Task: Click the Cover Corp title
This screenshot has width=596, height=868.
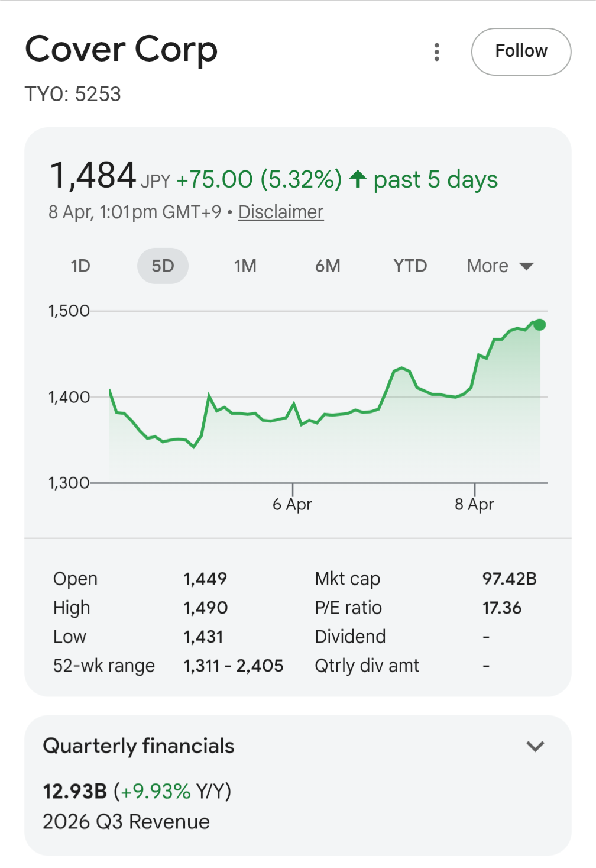Action: click(121, 50)
